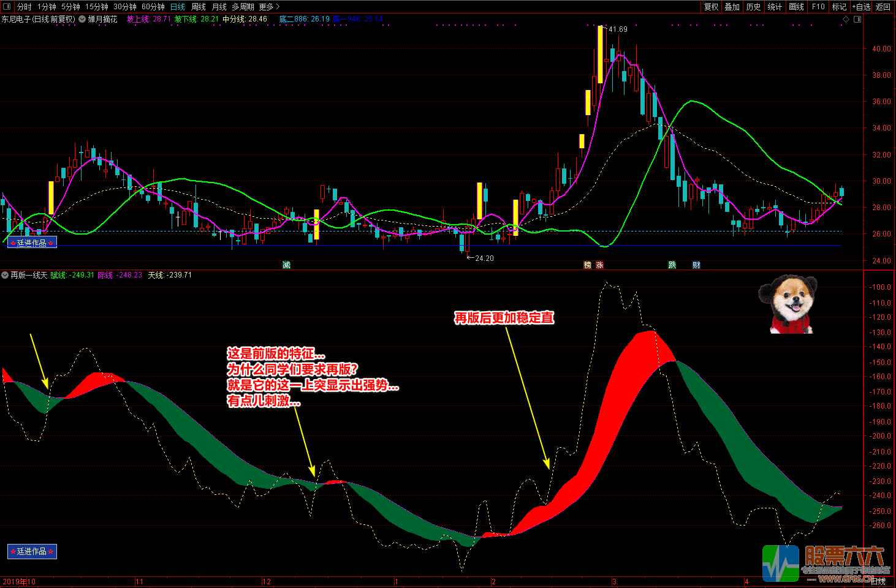Click the 财 event marker icon
The image size is (896, 588).
click(696, 265)
